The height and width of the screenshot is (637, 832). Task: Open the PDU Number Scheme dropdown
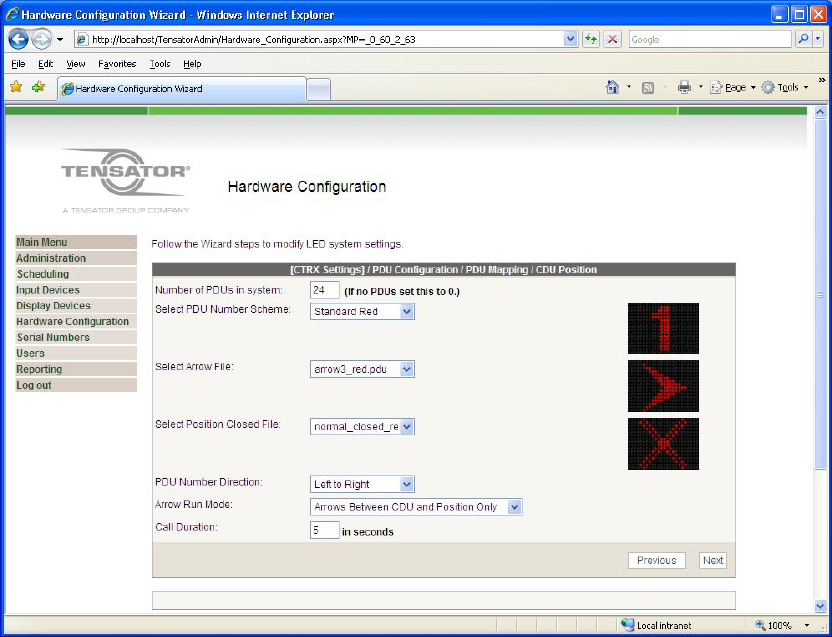[x=362, y=312]
